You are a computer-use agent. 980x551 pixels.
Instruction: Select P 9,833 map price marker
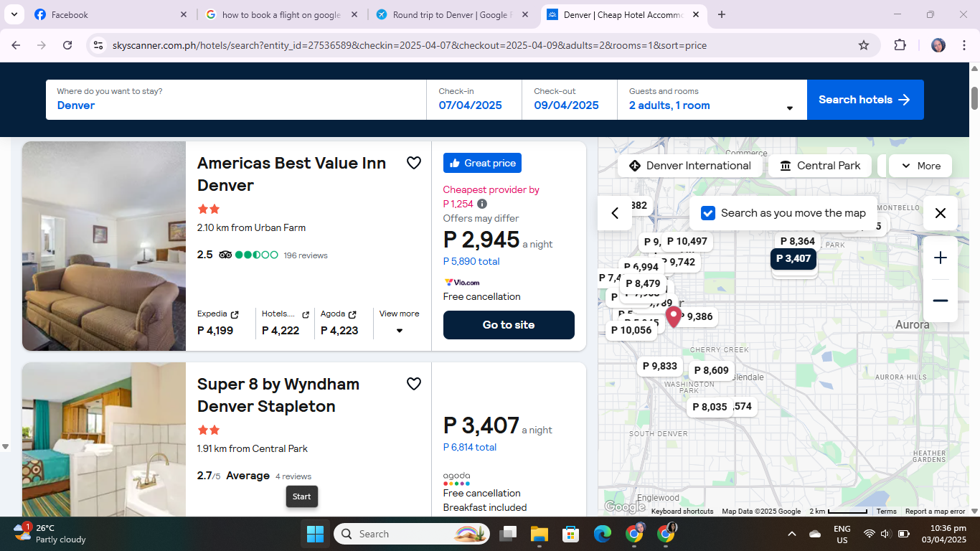660,367
